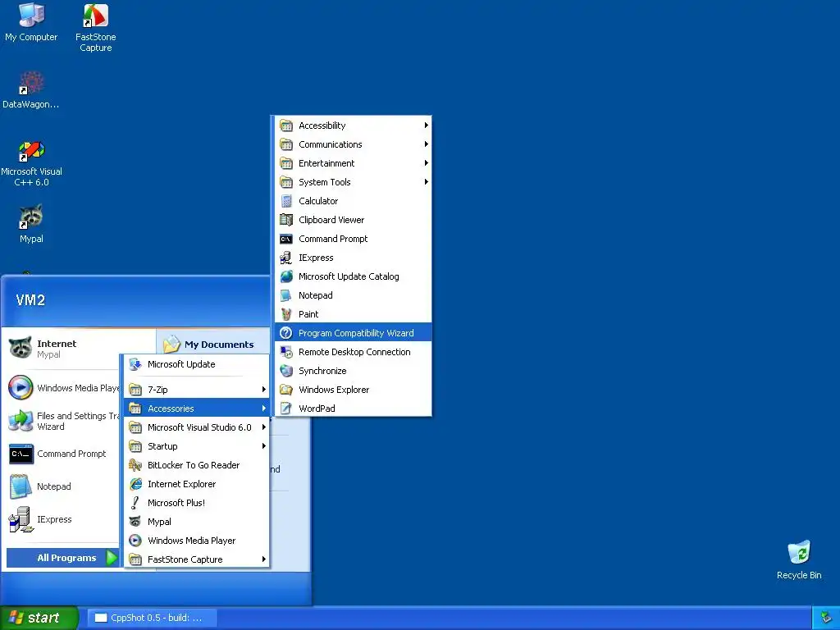Expand the 7-Zip submenu arrow
This screenshot has width=840, height=630.
click(263, 390)
